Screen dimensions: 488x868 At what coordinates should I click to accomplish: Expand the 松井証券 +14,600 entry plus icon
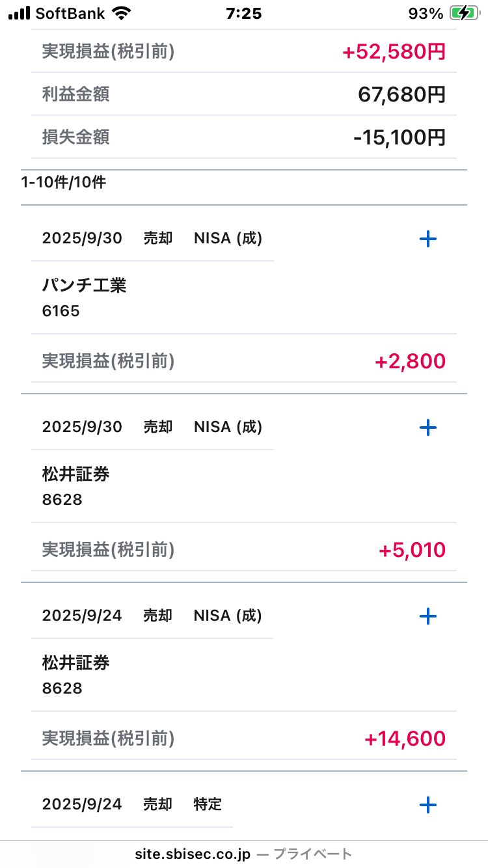(x=427, y=616)
